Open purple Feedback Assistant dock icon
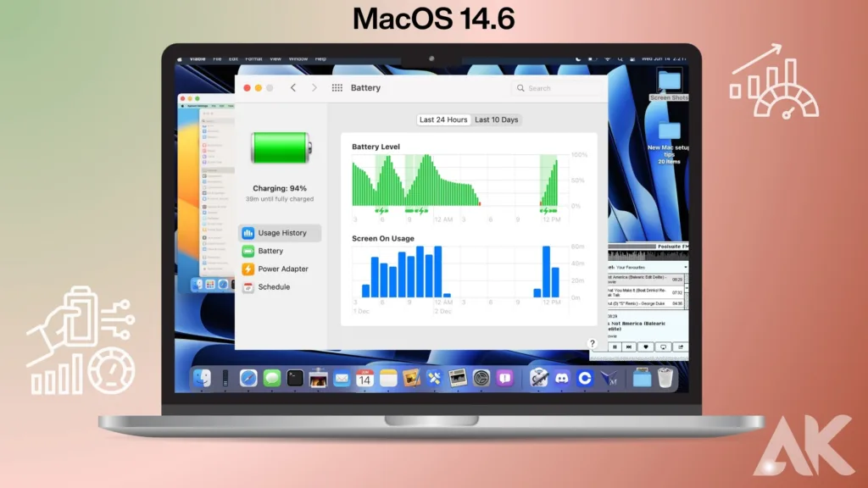Image resolution: width=868 pixels, height=488 pixels. click(x=504, y=379)
